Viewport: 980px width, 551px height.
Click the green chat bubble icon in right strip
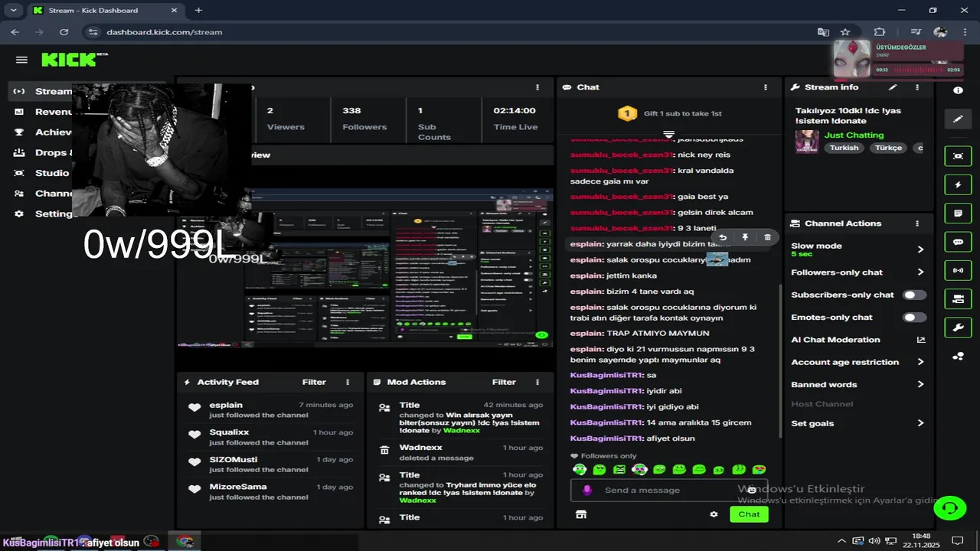coord(958,242)
